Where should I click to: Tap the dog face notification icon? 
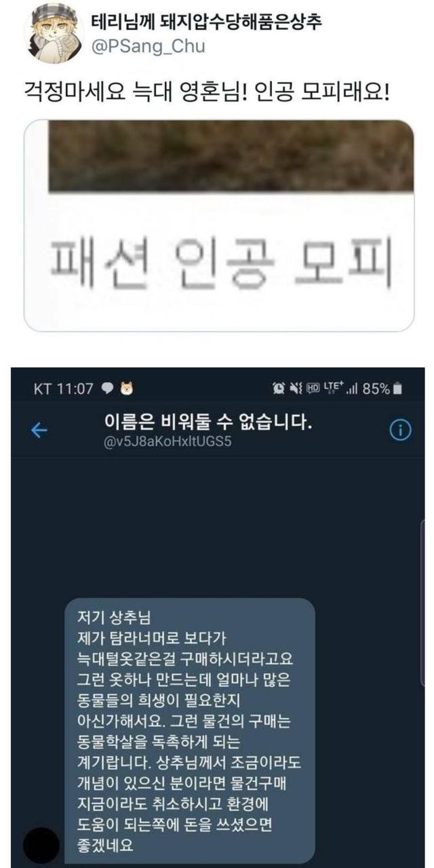click(x=127, y=389)
